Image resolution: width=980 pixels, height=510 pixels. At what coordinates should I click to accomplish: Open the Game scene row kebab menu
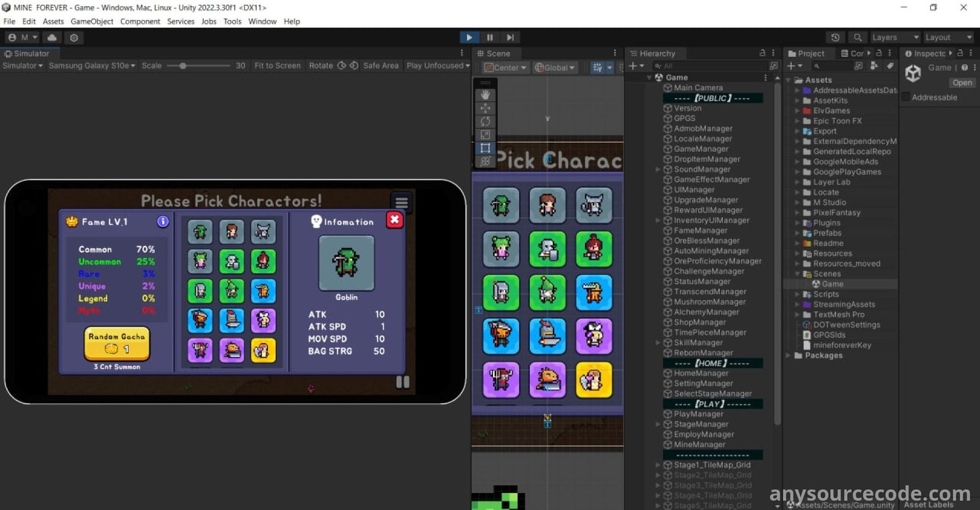766,78
